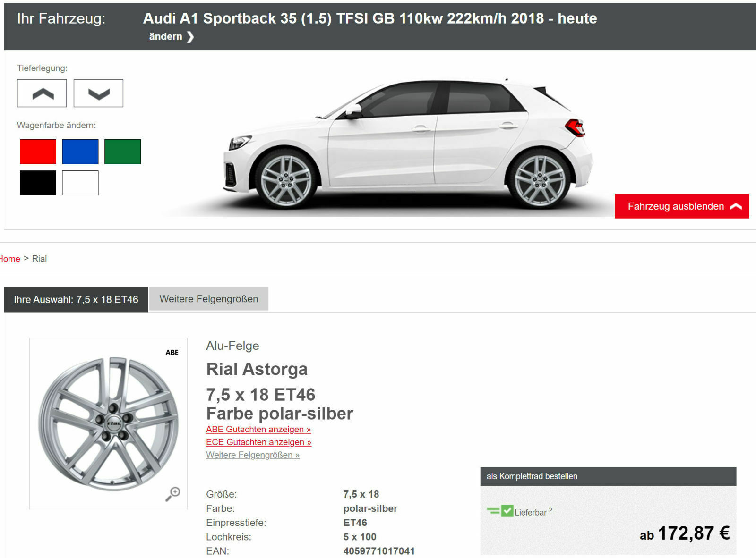Change car color to green
The height and width of the screenshot is (558, 756).
click(122, 151)
